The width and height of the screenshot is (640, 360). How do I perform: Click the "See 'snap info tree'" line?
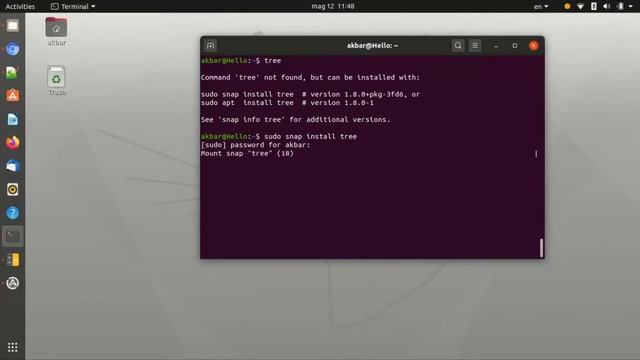pyautogui.click(x=296, y=120)
